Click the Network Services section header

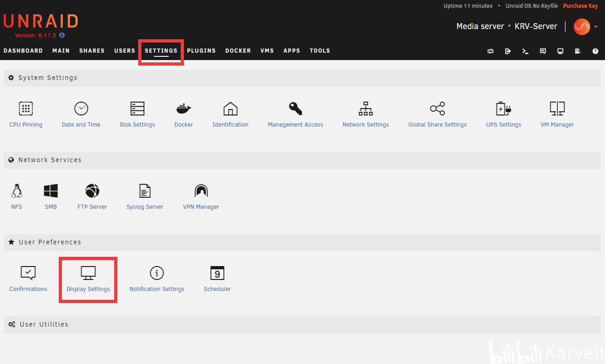[x=302, y=160]
